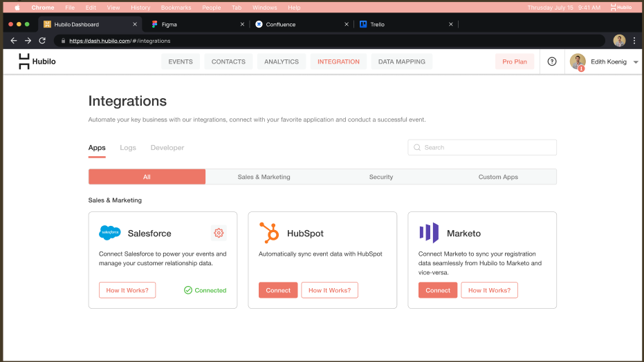Viewport: 644px width, 362px height.
Task: Open How It Works for HubSpot
Action: [329, 290]
